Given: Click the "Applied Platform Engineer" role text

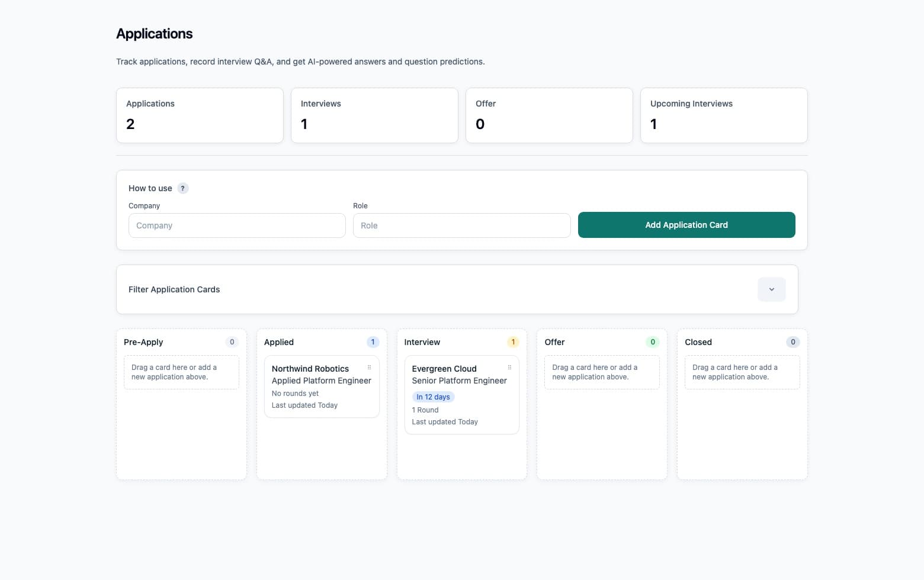Looking at the screenshot, I should click(x=322, y=381).
